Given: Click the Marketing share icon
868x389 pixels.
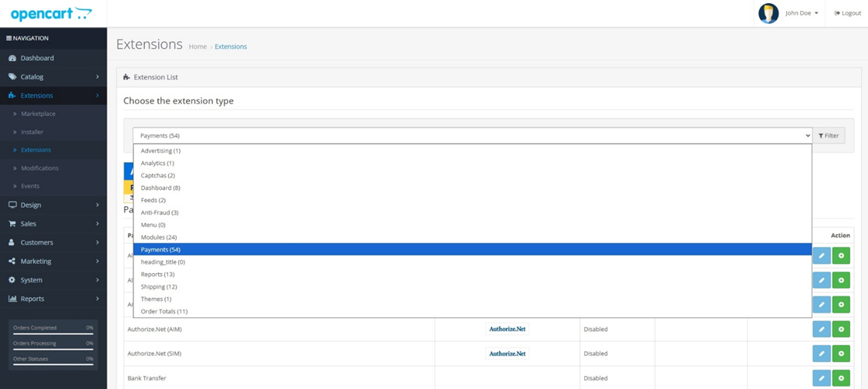Looking at the screenshot, I should [x=12, y=262].
